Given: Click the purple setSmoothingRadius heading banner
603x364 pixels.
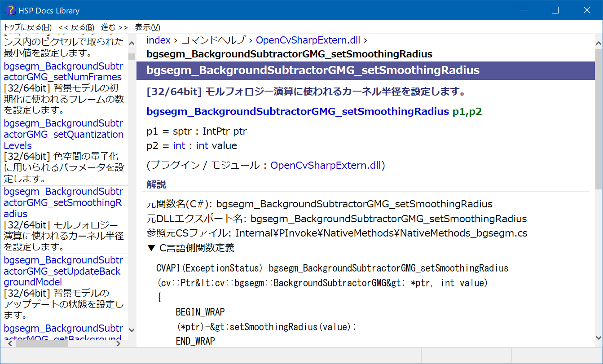Looking at the screenshot, I should coord(365,70).
